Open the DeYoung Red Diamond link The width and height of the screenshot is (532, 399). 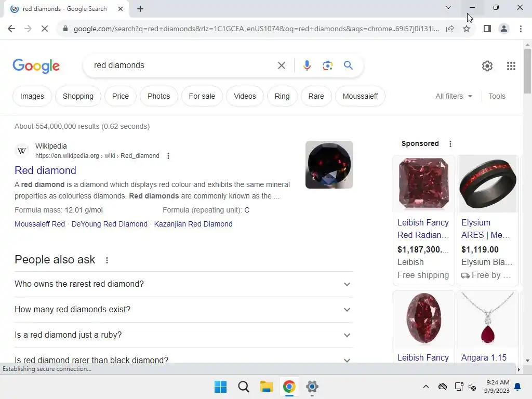(109, 224)
